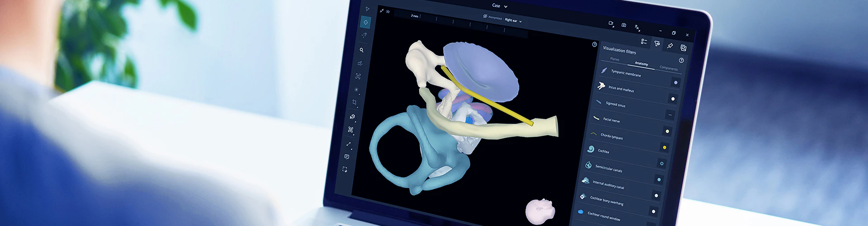The width and height of the screenshot is (868, 226).
Task: Open the Case dropdown at the top
Action: [x=500, y=6]
